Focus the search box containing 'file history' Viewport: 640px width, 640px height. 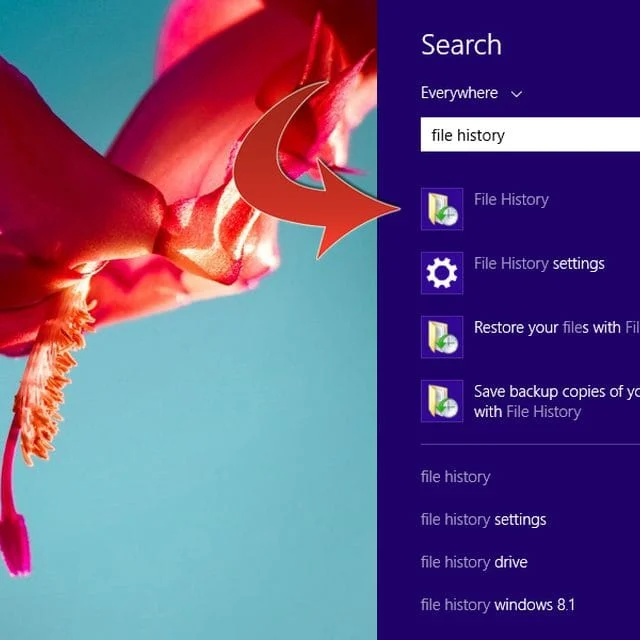coord(530,135)
